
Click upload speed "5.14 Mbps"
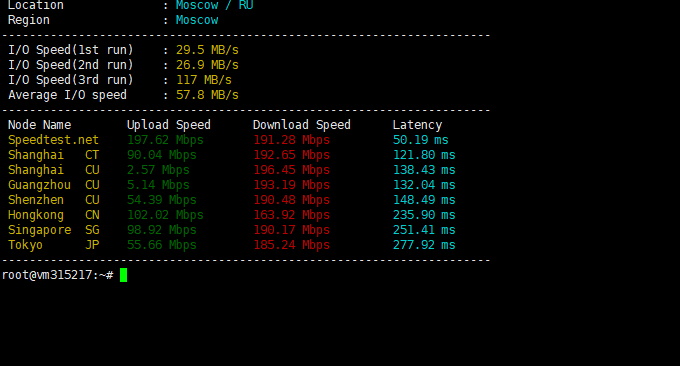pos(158,185)
